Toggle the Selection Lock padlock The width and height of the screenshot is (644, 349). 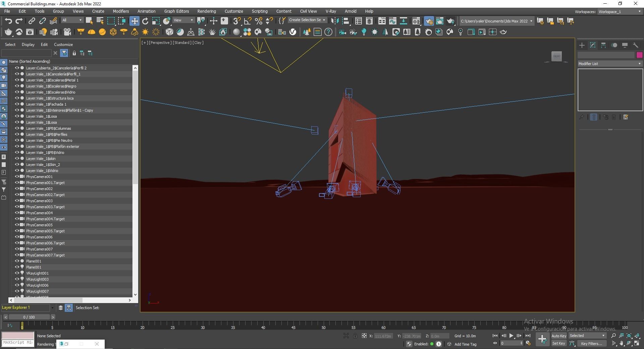tap(355, 336)
